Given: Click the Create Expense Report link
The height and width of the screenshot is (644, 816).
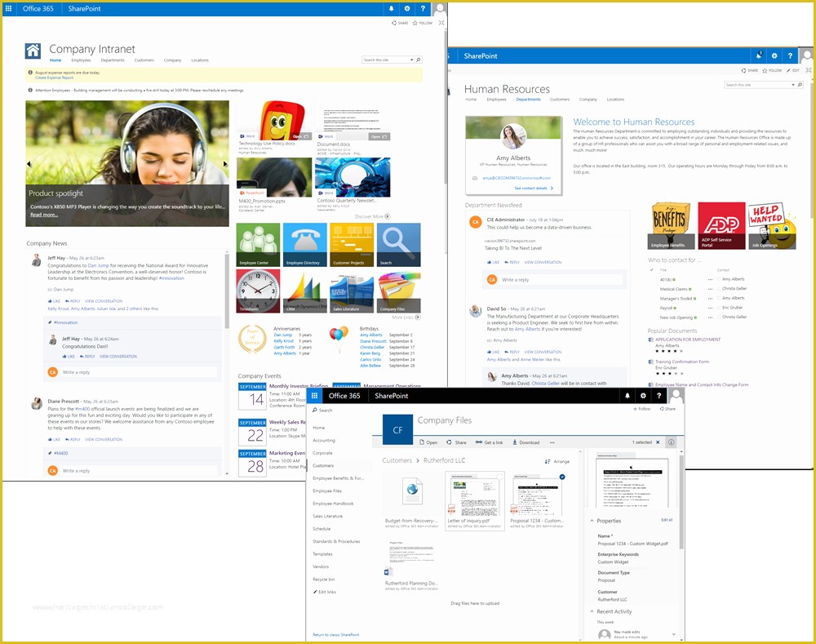Looking at the screenshot, I should click(54, 78).
